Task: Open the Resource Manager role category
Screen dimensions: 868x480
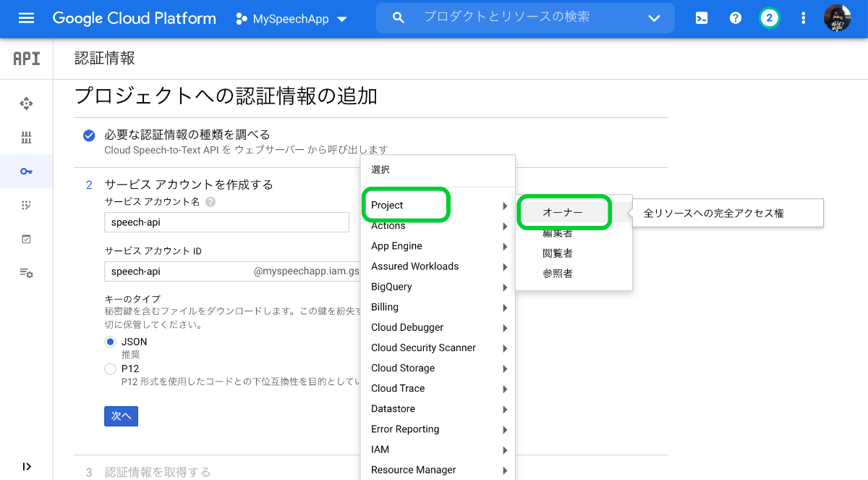Action: coord(438,470)
